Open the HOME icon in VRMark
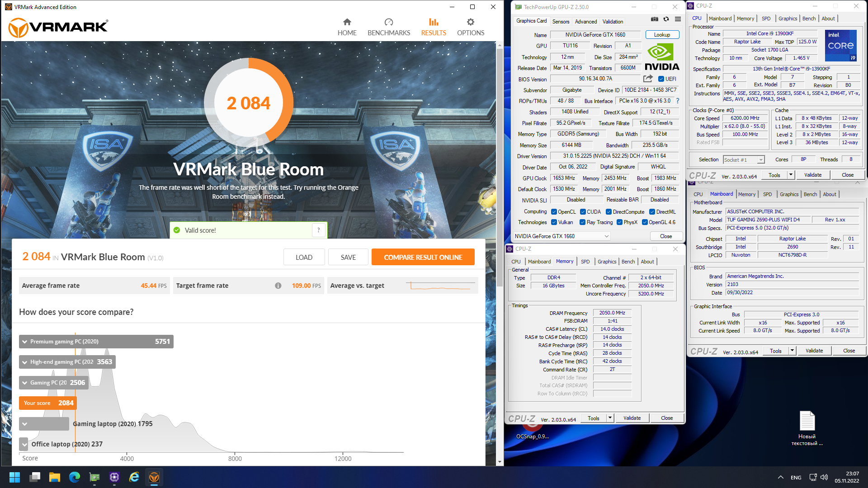Image resolution: width=868 pixels, height=488 pixels. 347,22
